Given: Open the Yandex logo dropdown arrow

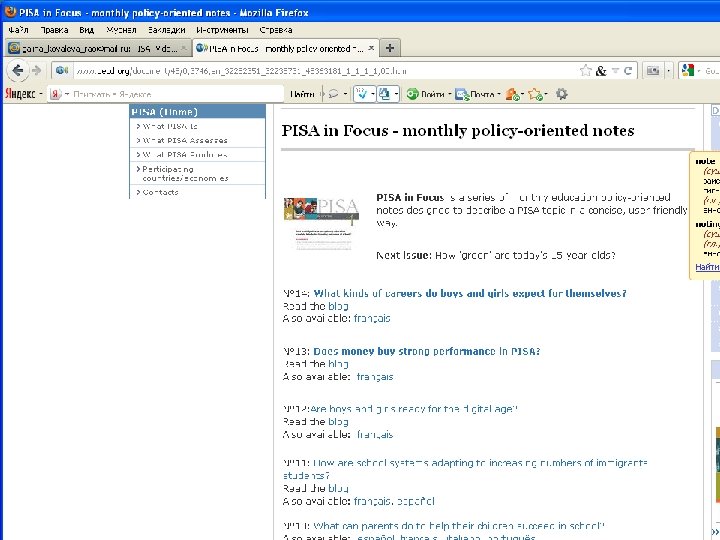Looking at the screenshot, I should coord(41,94).
